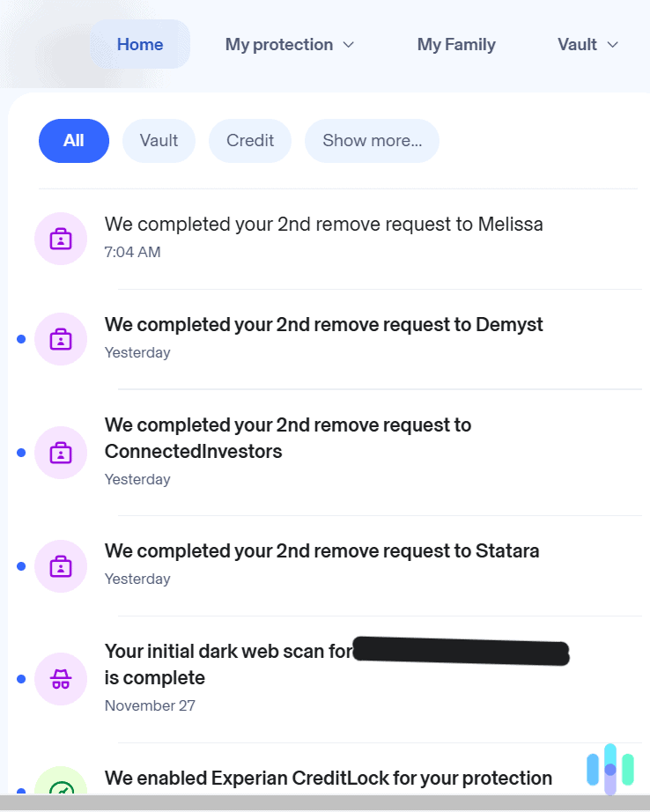Viewport: 650px width, 812px height.
Task: Open the Melissa remove request notification
Action: tap(323, 224)
